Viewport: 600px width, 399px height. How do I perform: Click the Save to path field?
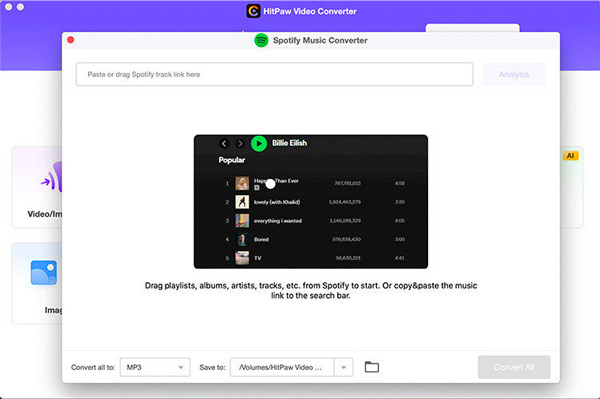[x=282, y=367]
